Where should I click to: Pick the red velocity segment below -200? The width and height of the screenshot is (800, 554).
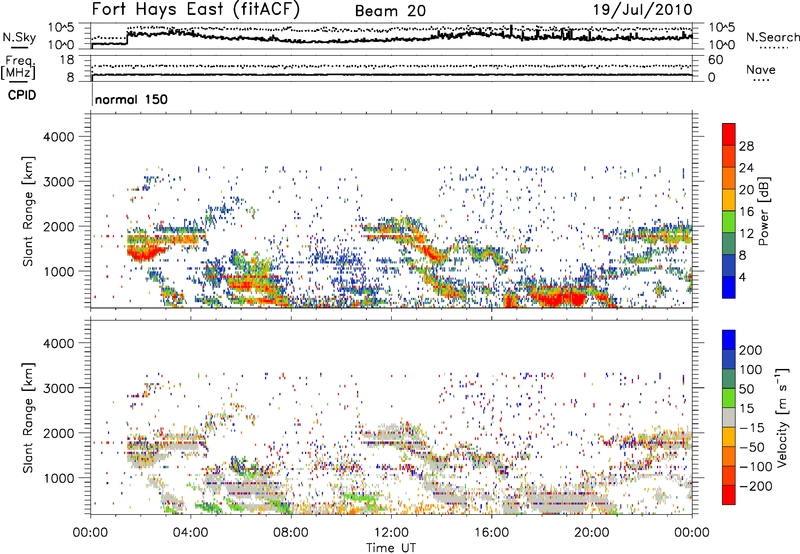pos(729,495)
